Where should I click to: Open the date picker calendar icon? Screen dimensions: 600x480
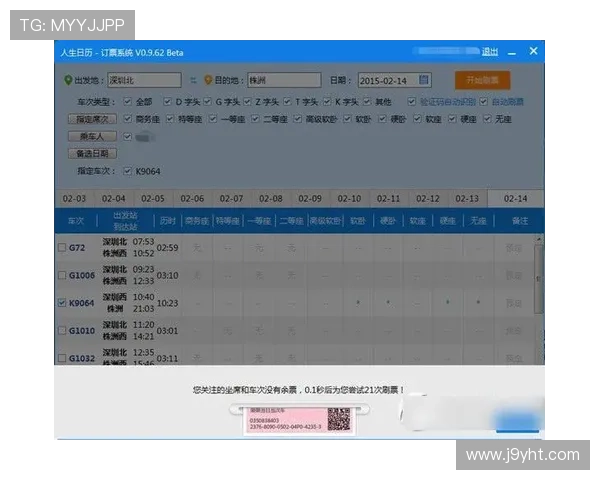click(424, 80)
